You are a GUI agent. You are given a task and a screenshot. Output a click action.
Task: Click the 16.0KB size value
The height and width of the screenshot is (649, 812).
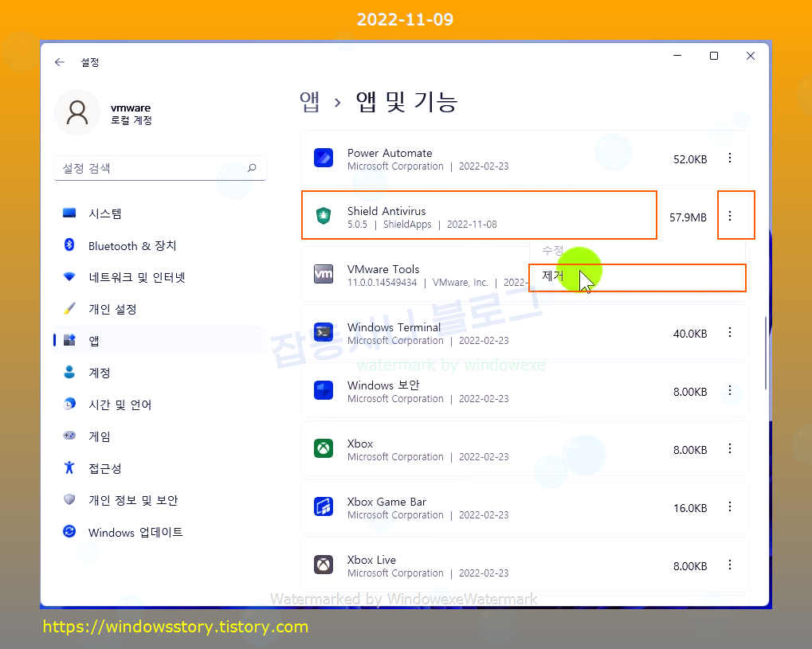(690, 508)
